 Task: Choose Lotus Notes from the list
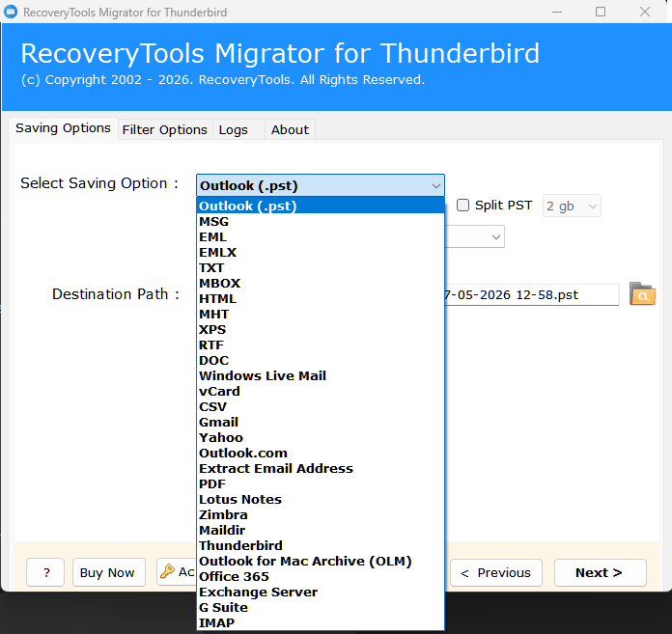pos(321,499)
